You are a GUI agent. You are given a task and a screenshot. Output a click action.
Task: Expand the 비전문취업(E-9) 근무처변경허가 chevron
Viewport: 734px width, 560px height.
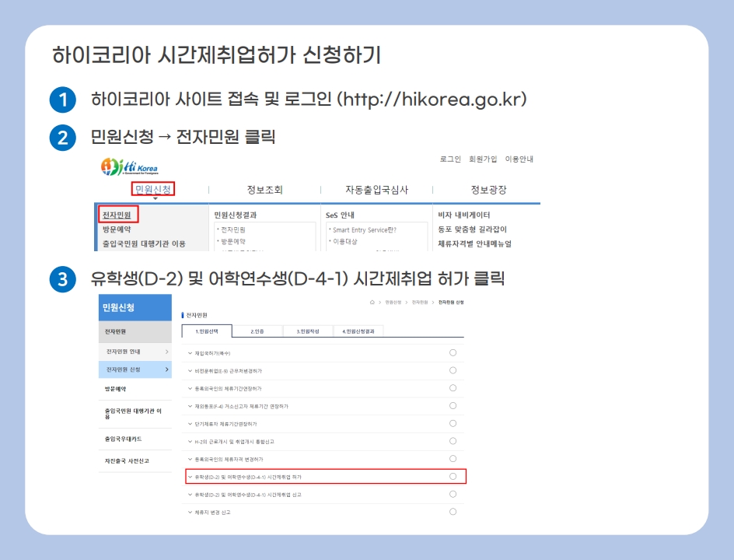(190, 371)
